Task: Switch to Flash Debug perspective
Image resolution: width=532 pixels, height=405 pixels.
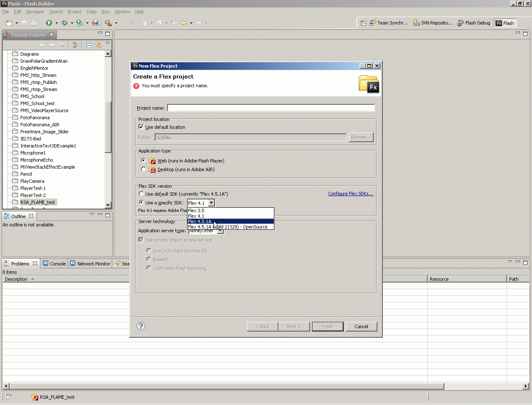Action: click(x=474, y=23)
